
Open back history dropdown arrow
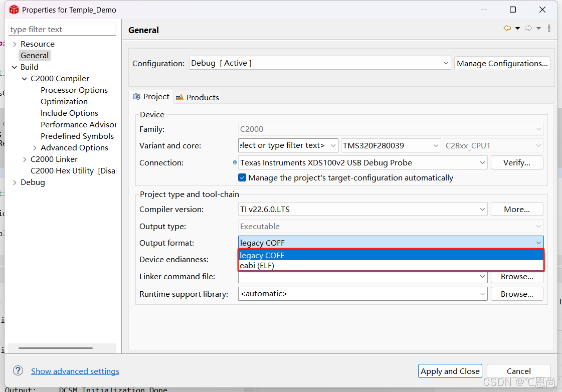517,28
